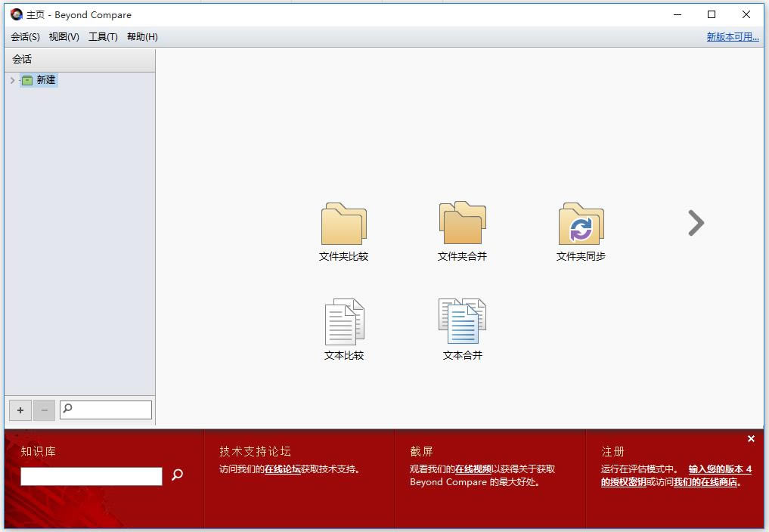Click the green 新建 folder icon in sessions tree
Image resolution: width=769 pixels, height=532 pixels.
pos(27,80)
